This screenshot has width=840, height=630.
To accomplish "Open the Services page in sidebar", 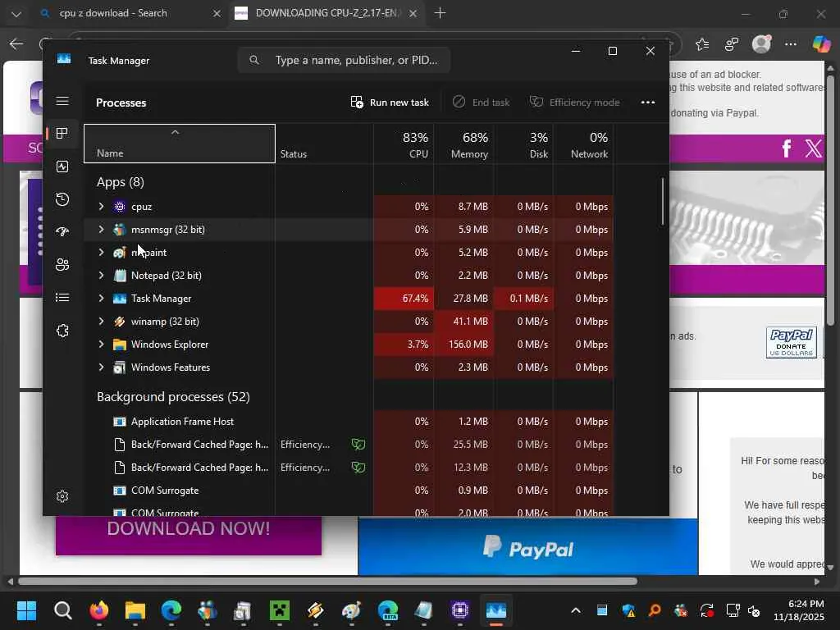I will pos(62,331).
